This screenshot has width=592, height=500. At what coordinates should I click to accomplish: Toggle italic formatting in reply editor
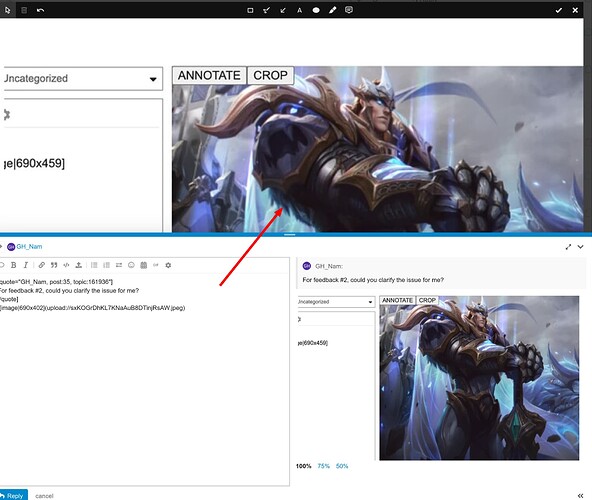point(26,265)
